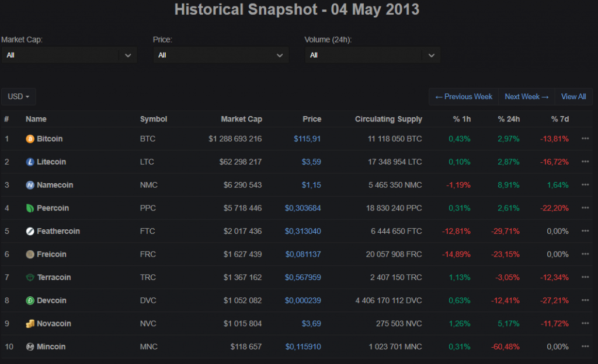Select the Freicoin coin icon
The width and height of the screenshot is (598, 364).
point(29,254)
